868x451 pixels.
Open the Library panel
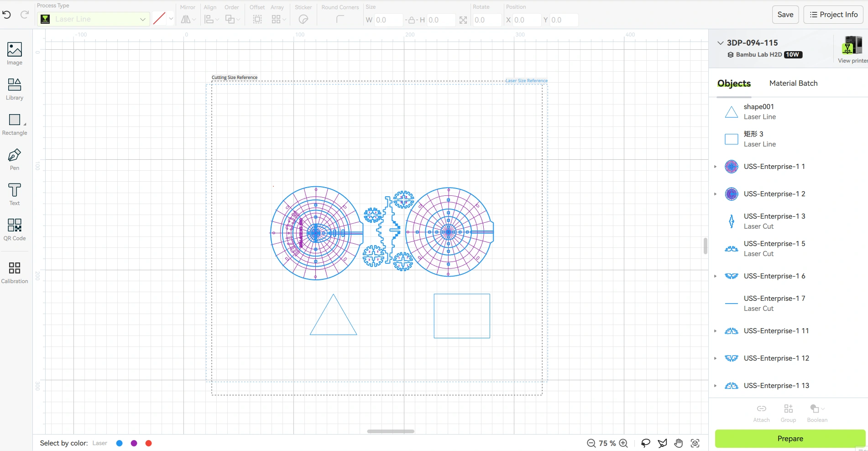point(15,89)
